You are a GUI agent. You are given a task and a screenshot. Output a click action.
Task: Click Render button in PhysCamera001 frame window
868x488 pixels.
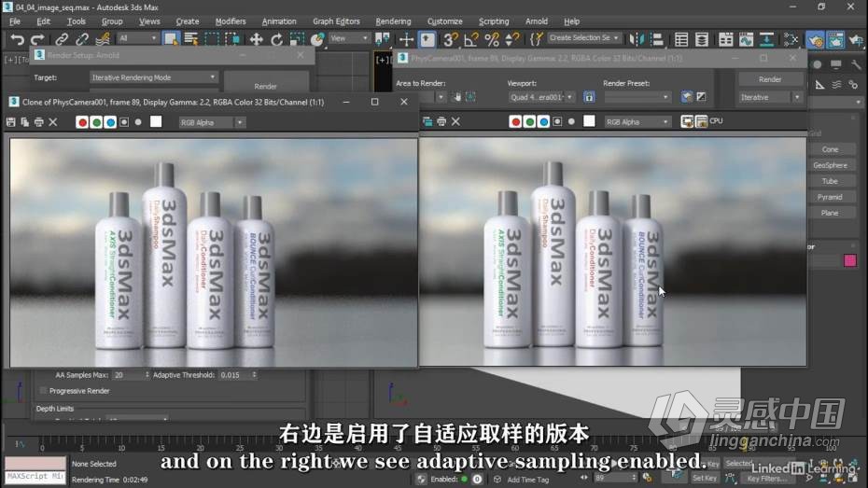coord(770,79)
